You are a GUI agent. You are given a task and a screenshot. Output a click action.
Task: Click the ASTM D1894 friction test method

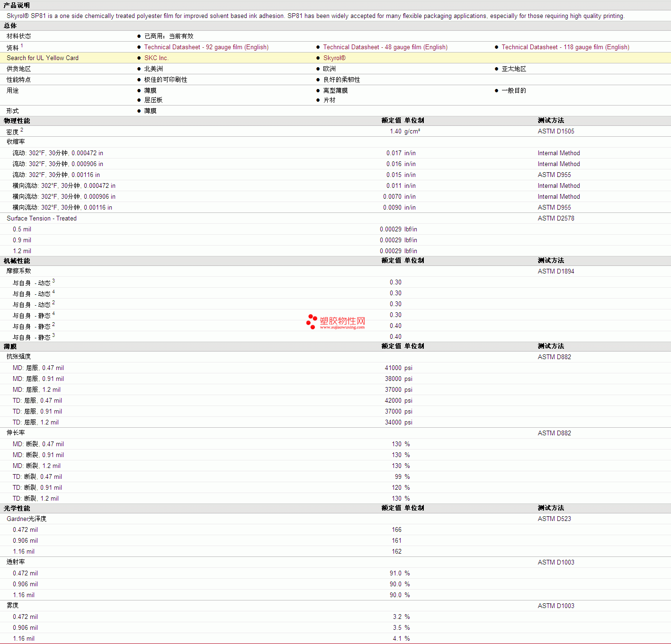(556, 271)
